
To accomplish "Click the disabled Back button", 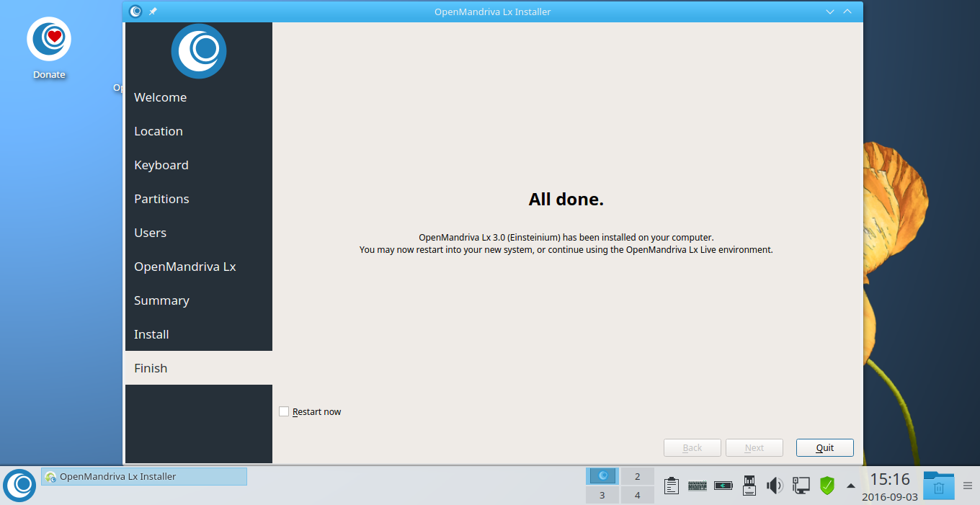I will click(692, 447).
